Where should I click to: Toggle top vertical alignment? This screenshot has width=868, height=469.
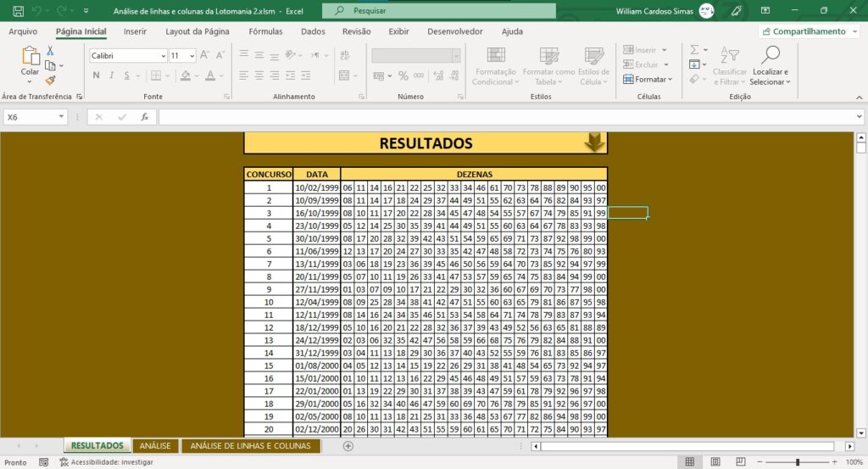click(x=243, y=55)
